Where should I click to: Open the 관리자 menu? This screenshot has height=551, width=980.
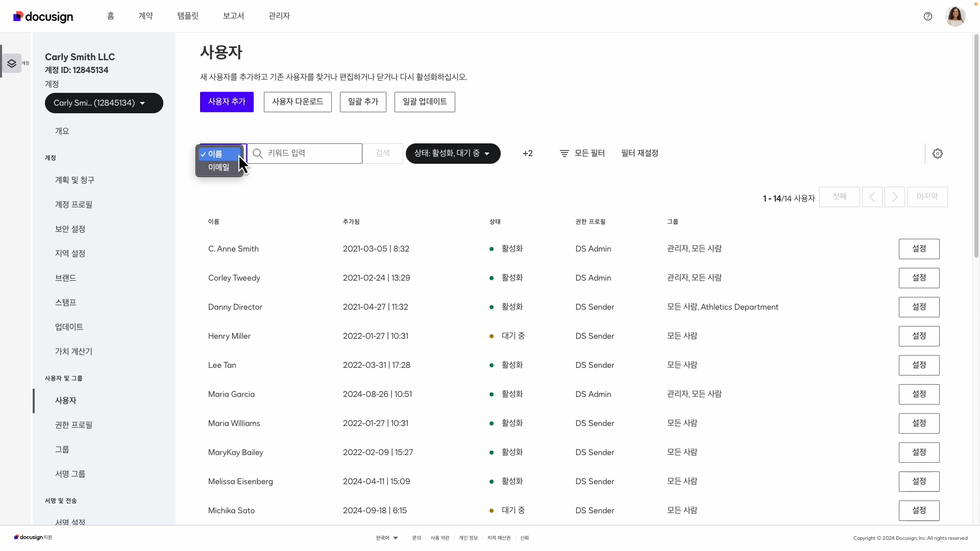click(279, 16)
